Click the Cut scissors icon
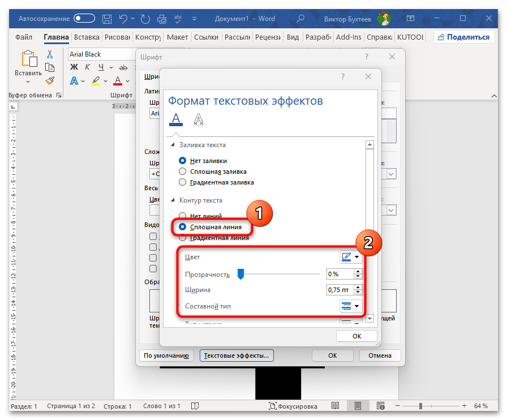This screenshot has height=420, width=507. [50, 54]
